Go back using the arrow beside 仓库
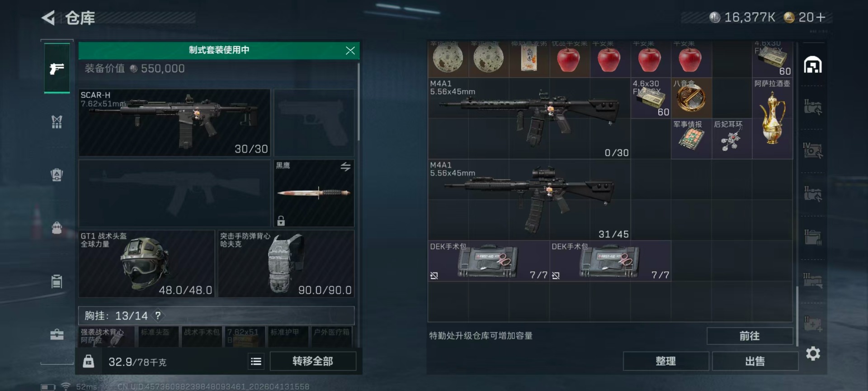 (x=49, y=18)
